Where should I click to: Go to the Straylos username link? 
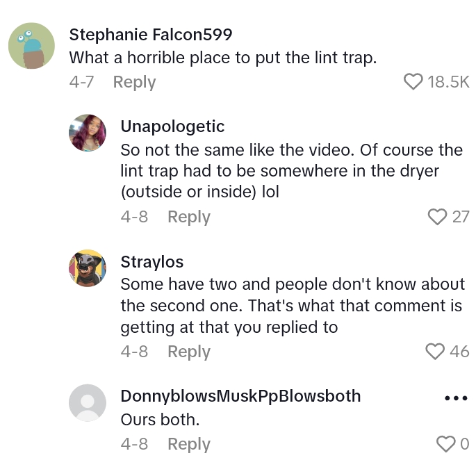coord(151,261)
